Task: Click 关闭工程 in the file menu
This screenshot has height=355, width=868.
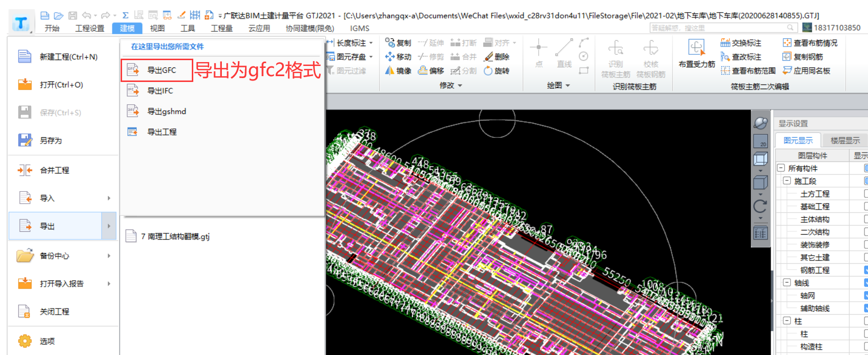Action: 63,311
